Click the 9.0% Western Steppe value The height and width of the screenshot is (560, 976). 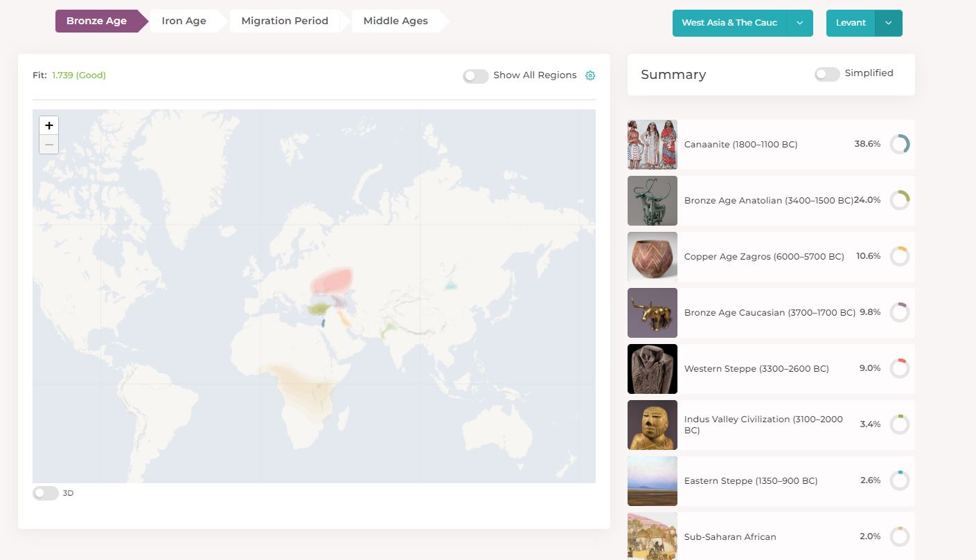(x=870, y=368)
